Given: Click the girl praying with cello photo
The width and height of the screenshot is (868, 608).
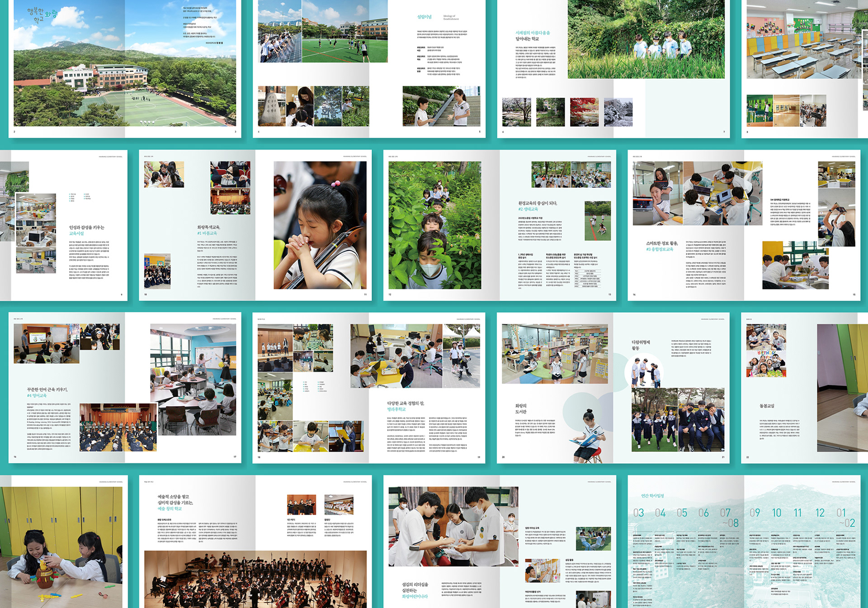Looking at the screenshot, I should (x=320, y=225).
